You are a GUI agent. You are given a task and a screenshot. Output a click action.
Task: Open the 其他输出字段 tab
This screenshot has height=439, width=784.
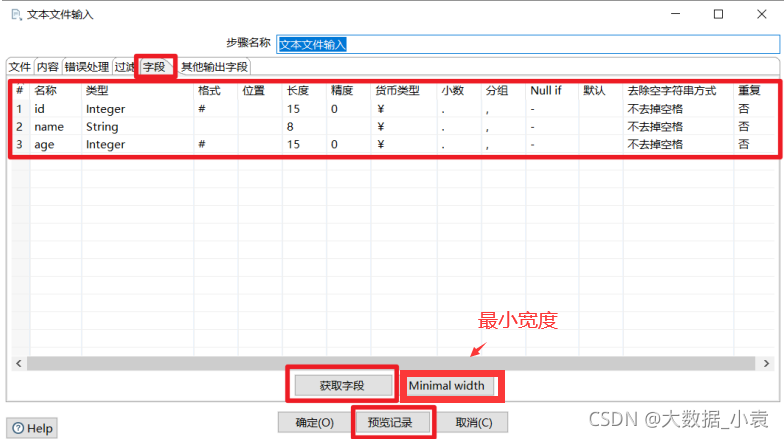214,66
